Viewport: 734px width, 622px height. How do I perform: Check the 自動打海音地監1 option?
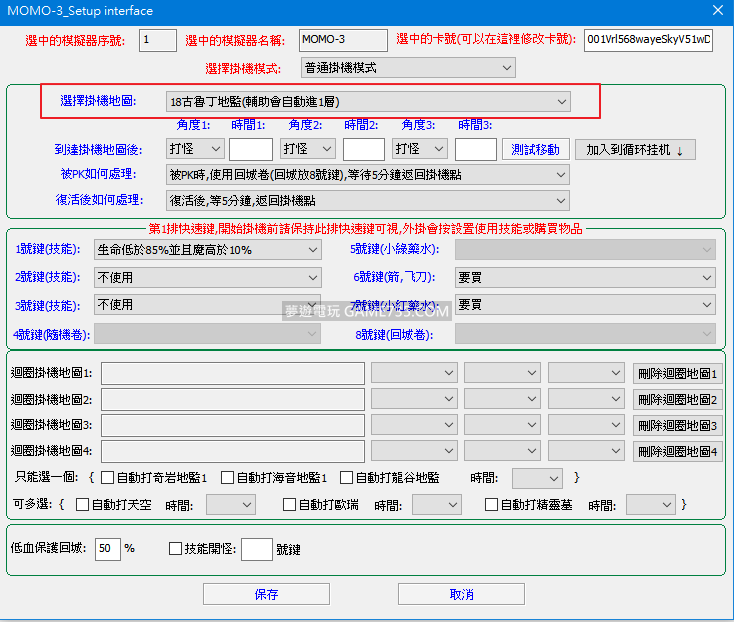[228, 478]
